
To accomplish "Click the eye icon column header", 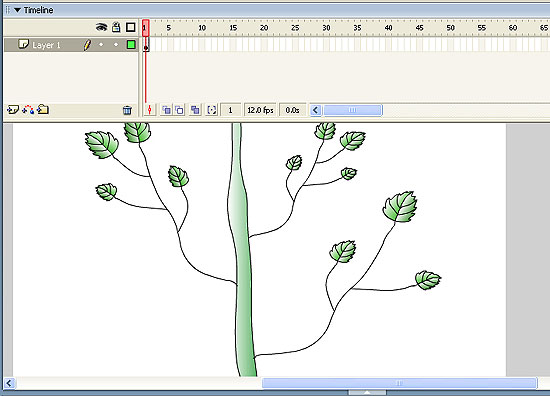I will coord(101,27).
